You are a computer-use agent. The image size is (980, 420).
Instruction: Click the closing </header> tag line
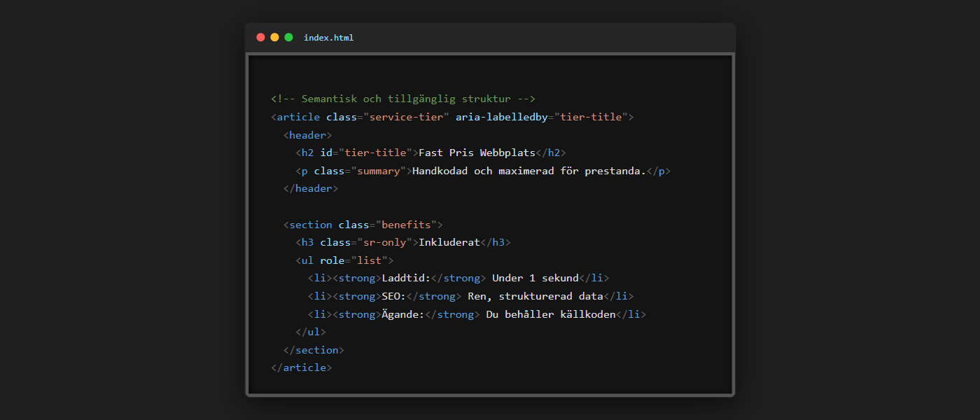coord(311,188)
